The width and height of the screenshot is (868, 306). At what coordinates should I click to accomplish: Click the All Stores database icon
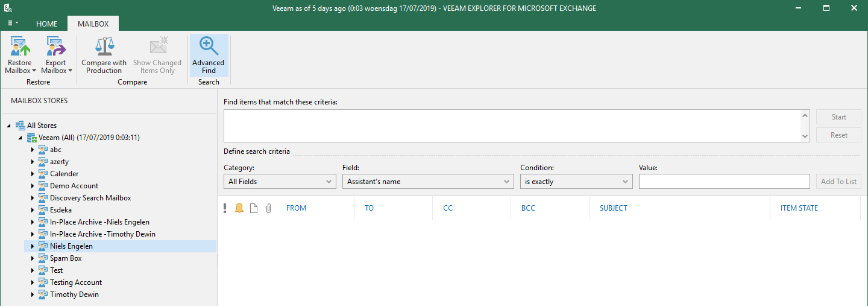(x=20, y=126)
